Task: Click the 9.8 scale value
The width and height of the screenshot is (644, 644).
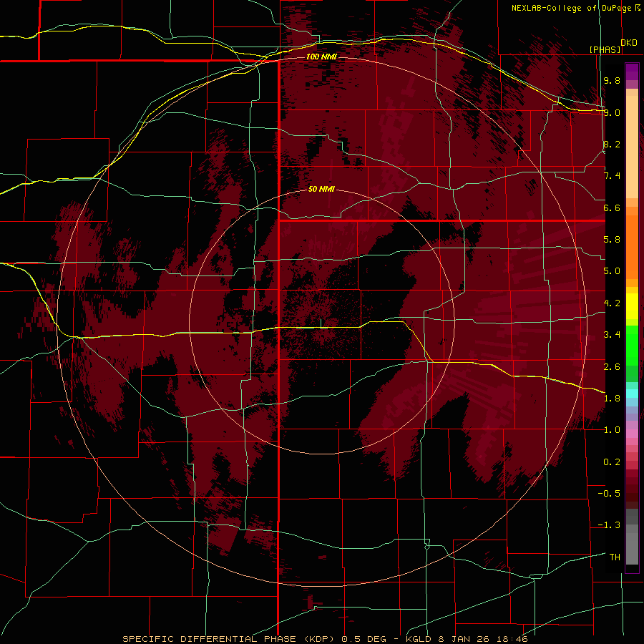Action: [x=612, y=80]
